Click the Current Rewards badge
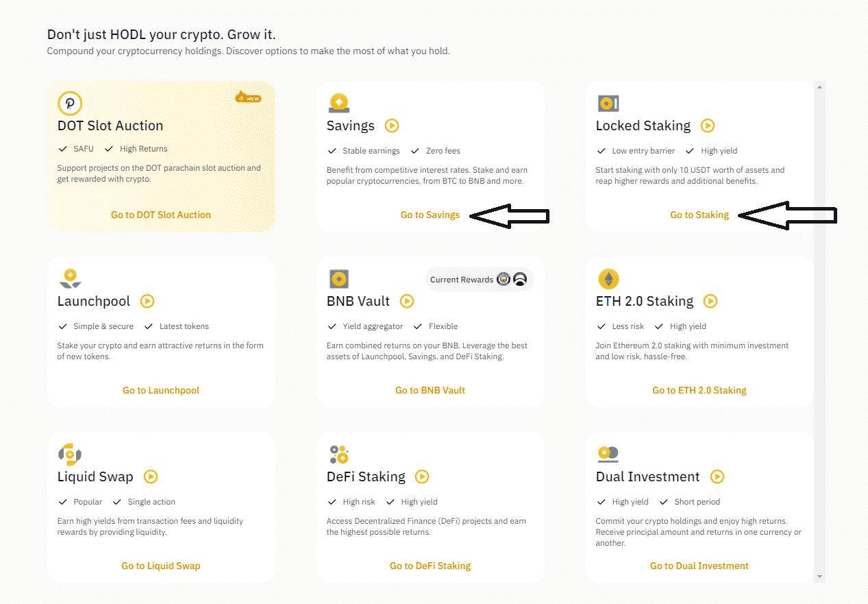Screen dimensions: 868x604 point(479,279)
